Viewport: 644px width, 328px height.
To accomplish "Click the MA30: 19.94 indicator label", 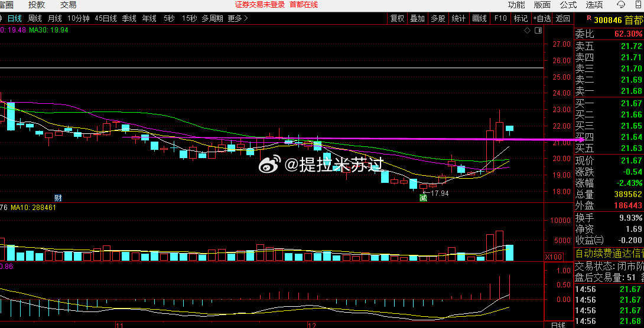I will [48, 30].
